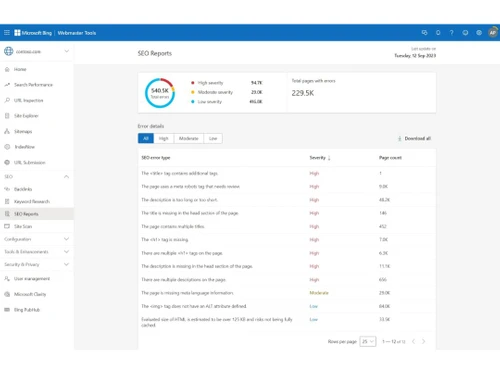
Task: Open Sitemaps in the sidebar
Action: [37, 131]
